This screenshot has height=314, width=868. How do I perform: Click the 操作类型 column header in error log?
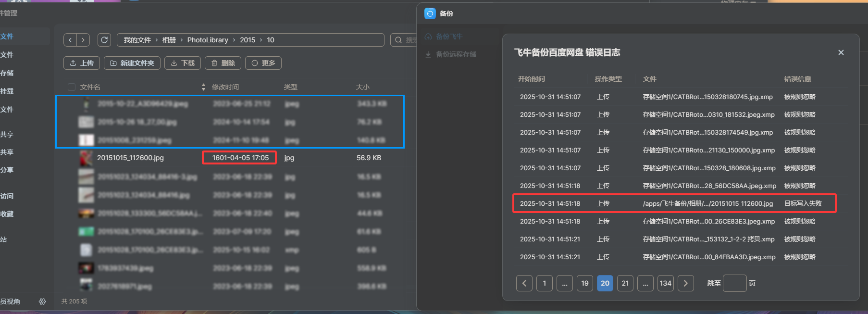[608, 79]
